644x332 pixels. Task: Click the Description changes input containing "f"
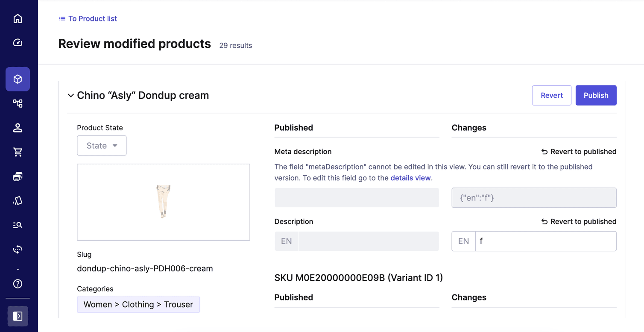(546, 241)
